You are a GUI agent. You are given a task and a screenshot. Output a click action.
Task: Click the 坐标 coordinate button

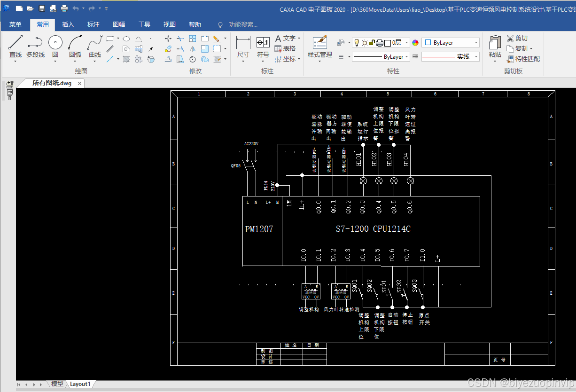click(x=285, y=59)
